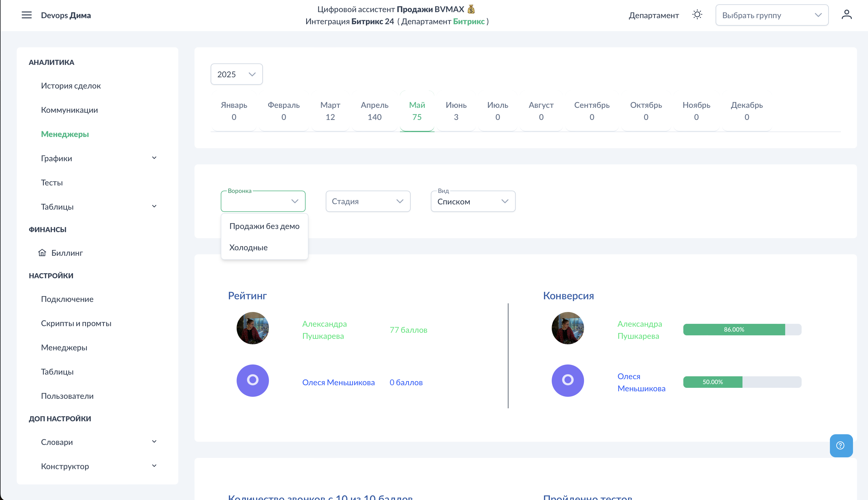Choose Продажи без демо funnel option
This screenshot has width=868, height=500.
click(264, 226)
